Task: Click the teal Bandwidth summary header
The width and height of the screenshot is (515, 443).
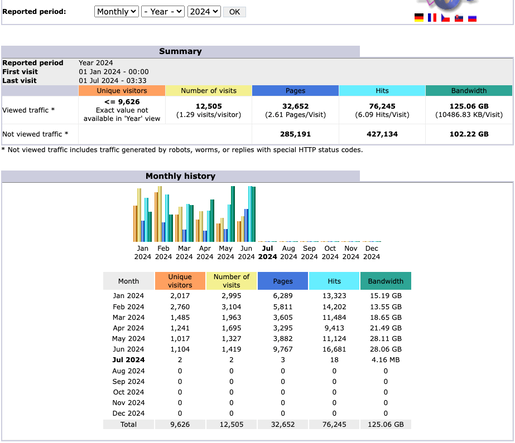Action: (x=469, y=91)
